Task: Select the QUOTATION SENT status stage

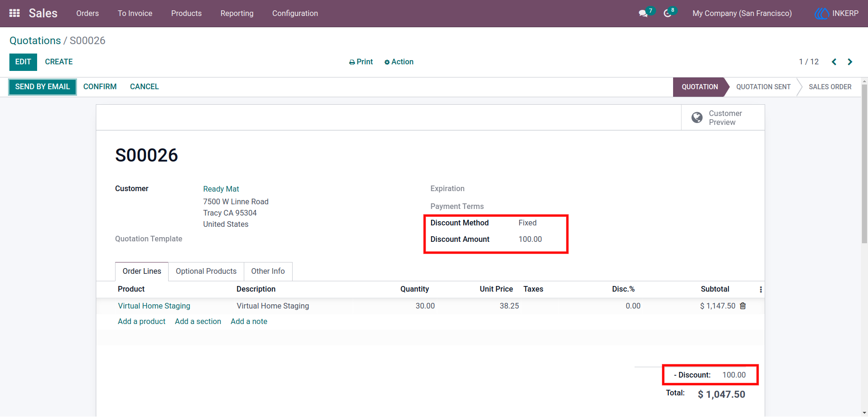Action: coord(763,87)
